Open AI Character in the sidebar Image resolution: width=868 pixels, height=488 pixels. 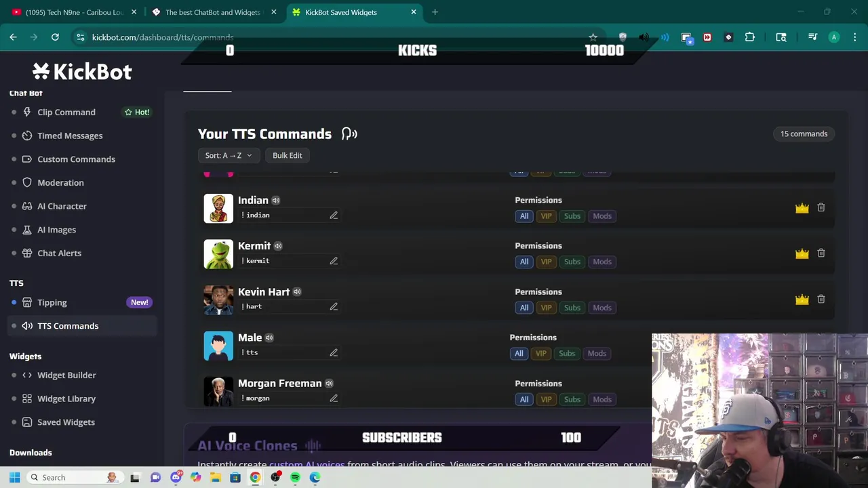[62, 206]
